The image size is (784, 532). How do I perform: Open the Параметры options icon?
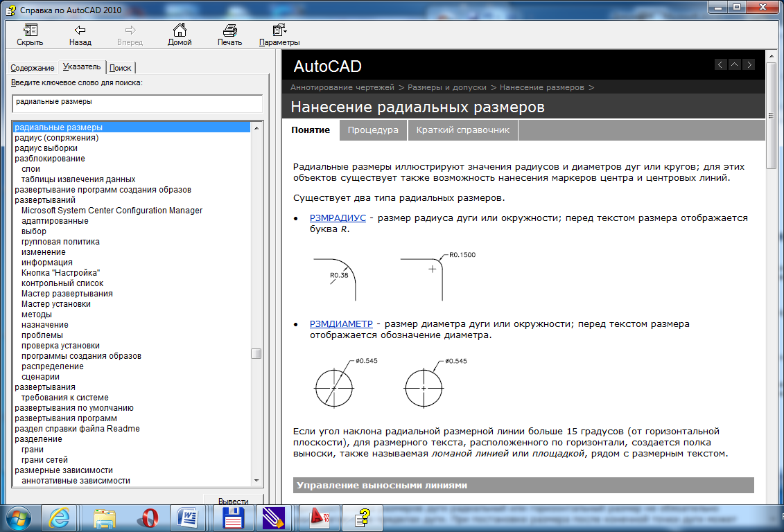click(279, 30)
